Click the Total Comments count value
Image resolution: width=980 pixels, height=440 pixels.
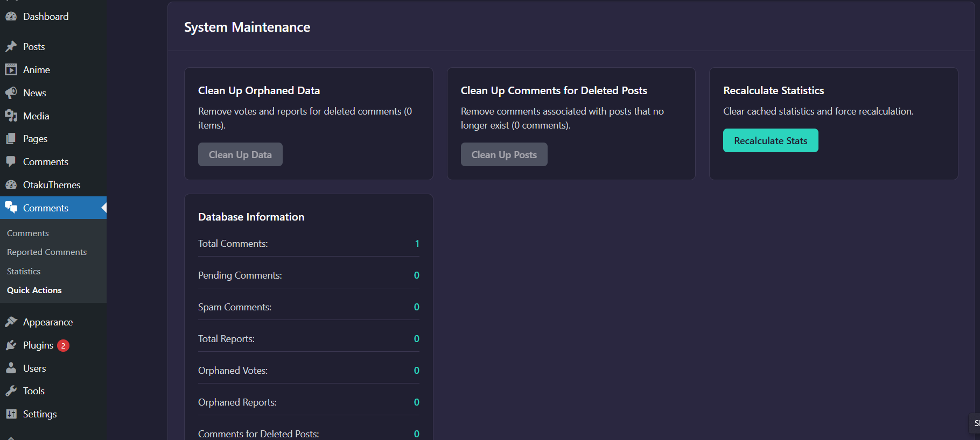[417, 244]
